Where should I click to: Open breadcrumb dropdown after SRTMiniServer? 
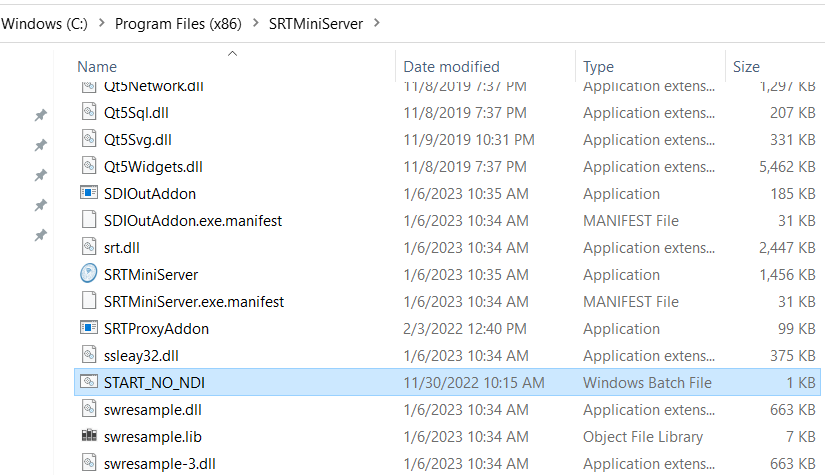click(x=377, y=23)
